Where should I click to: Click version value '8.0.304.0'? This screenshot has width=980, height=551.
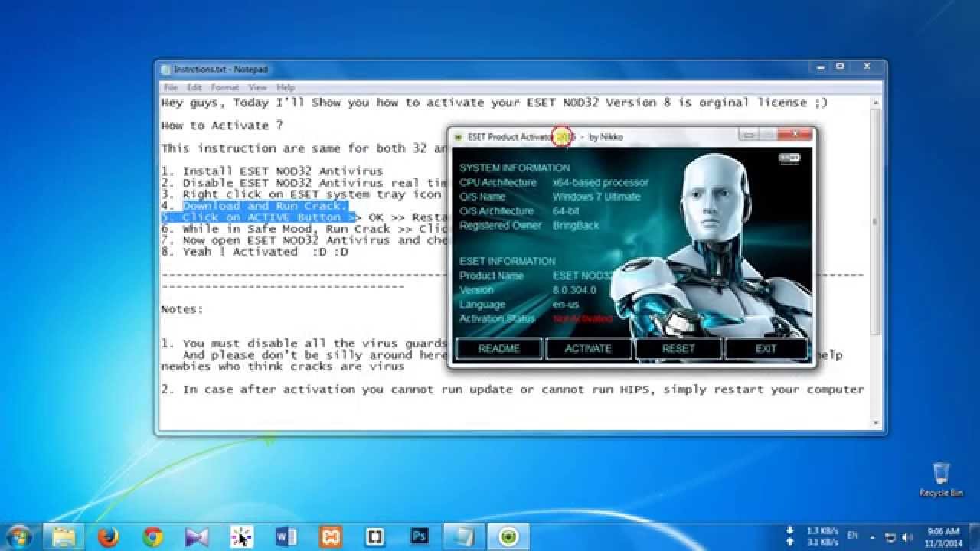point(573,290)
